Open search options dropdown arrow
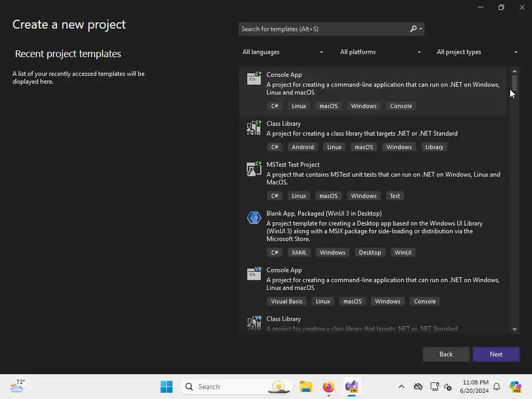This screenshot has height=399, width=532. (421, 29)
